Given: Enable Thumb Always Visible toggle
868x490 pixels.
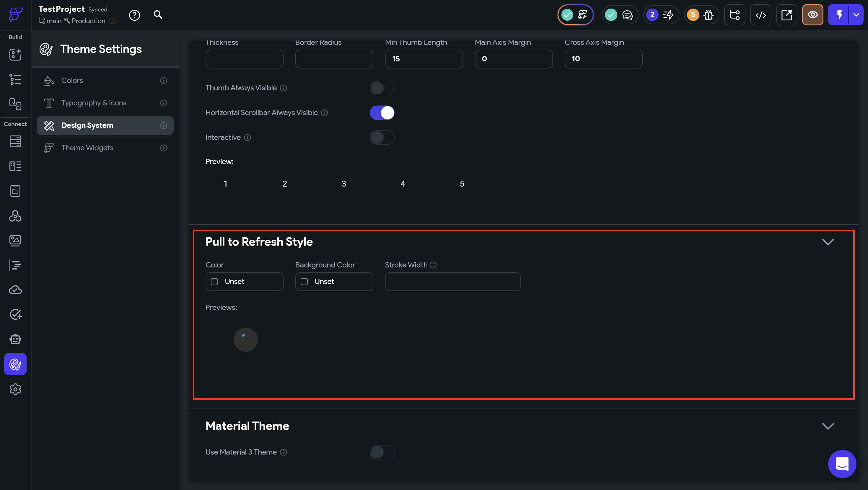Looking at the screenshot, I should (382, 88).
